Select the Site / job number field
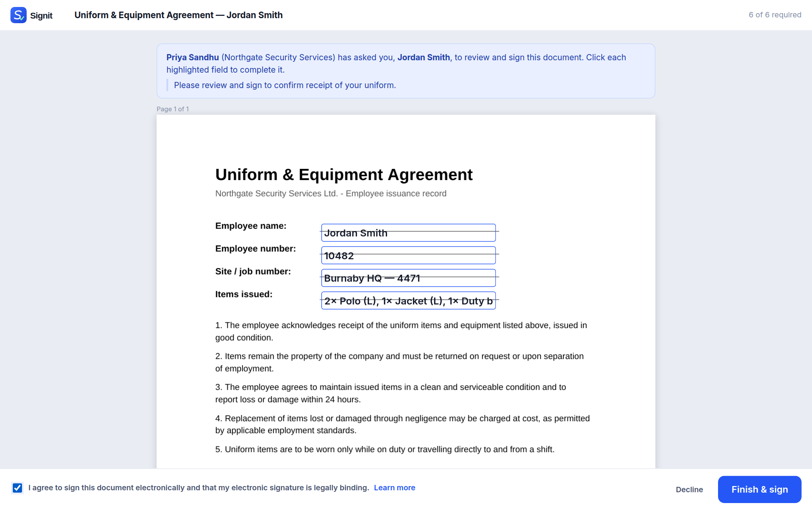The width and height of the screenshot is (812, 510). pos(408,278)
